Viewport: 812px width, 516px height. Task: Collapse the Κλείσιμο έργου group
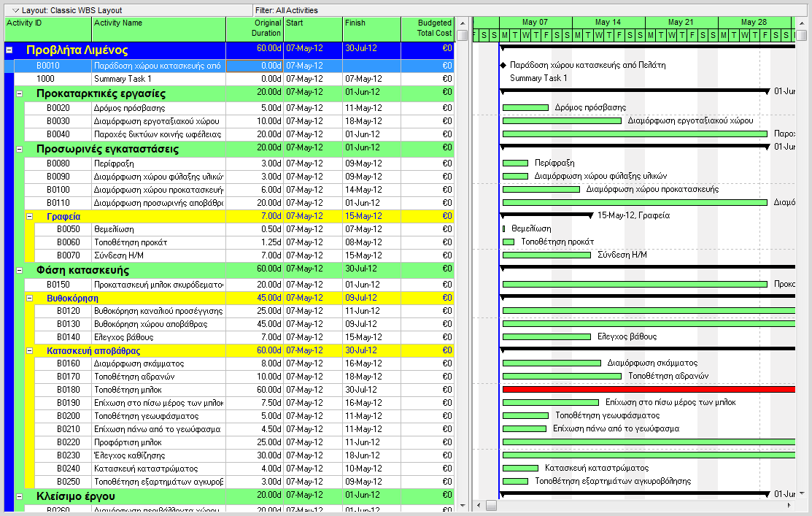(x=19, y=496)
